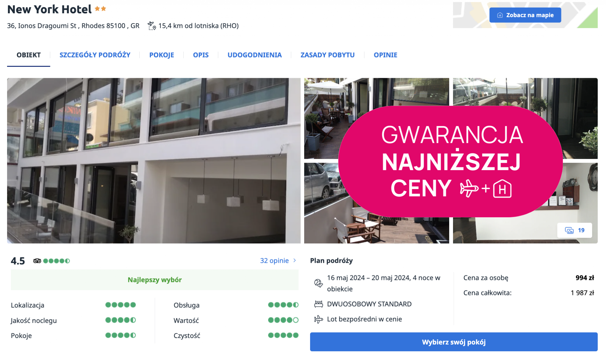Click the DWUOSOBOWY STANDARD room type text
This screenshot has width=606, height=364.
click(x=369, y=304)
